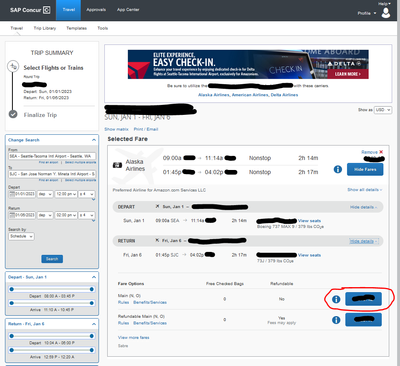Expand more options chevron under Depart row
The image size is (400, 366).
click(x=93, y=199)
